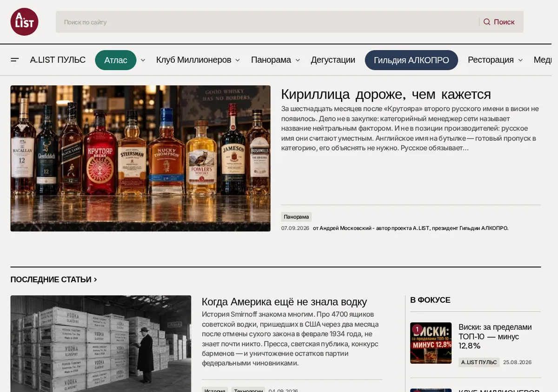Click the A.LIST ПУЛЬС tag in В ФОКУСЕ

(479, 362)
